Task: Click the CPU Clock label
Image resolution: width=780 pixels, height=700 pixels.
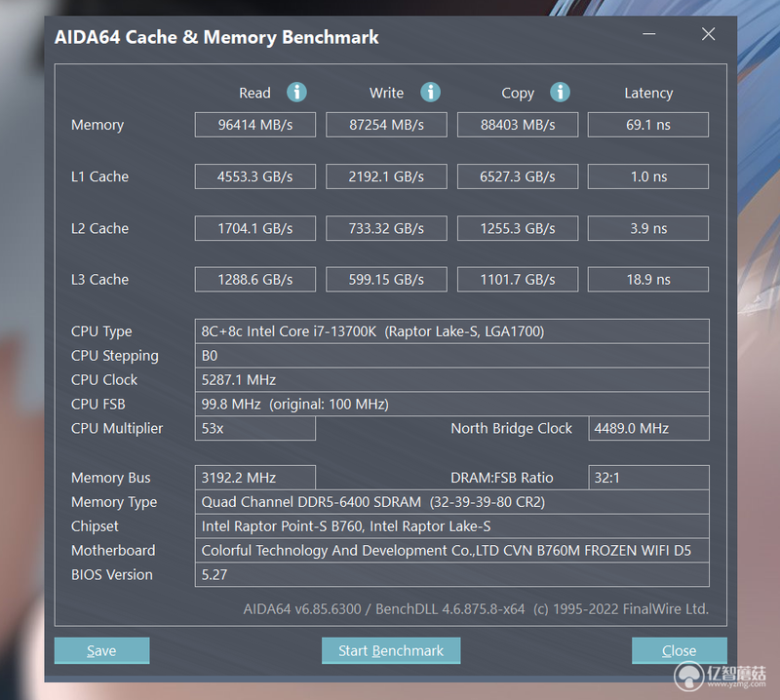Action: pyautogui.click(x=104, y=380)
